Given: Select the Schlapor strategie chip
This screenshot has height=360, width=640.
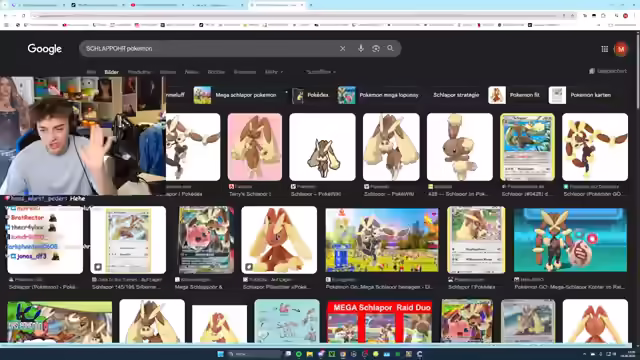Looking at the screenshot, I should [x=456, y=95].
